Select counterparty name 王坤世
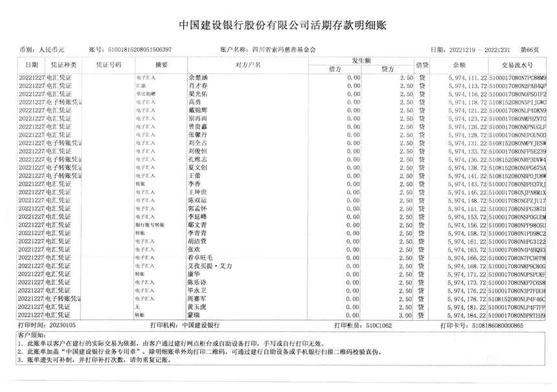This screenshot has width=557, height=392. [x=198, y=192]
